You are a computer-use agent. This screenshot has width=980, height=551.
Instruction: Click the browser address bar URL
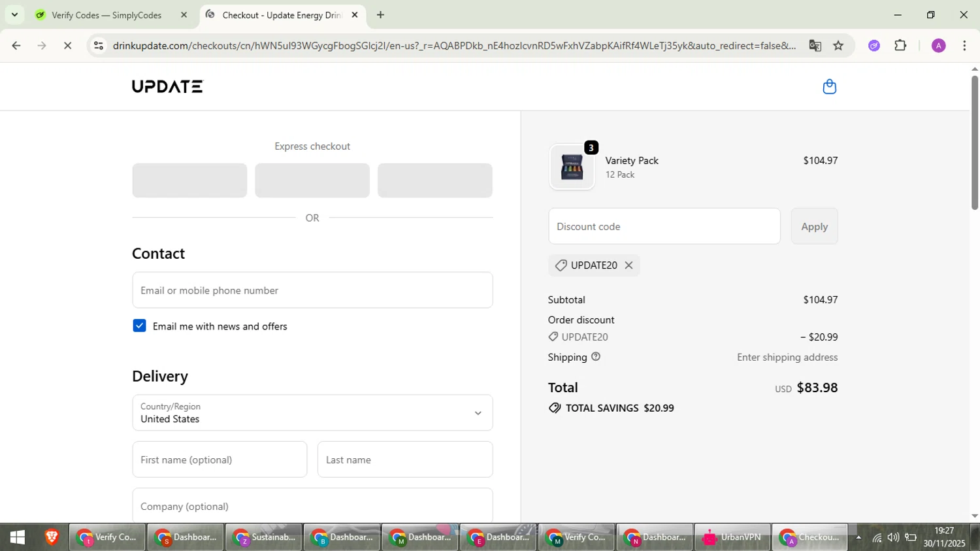pos(454,46)
